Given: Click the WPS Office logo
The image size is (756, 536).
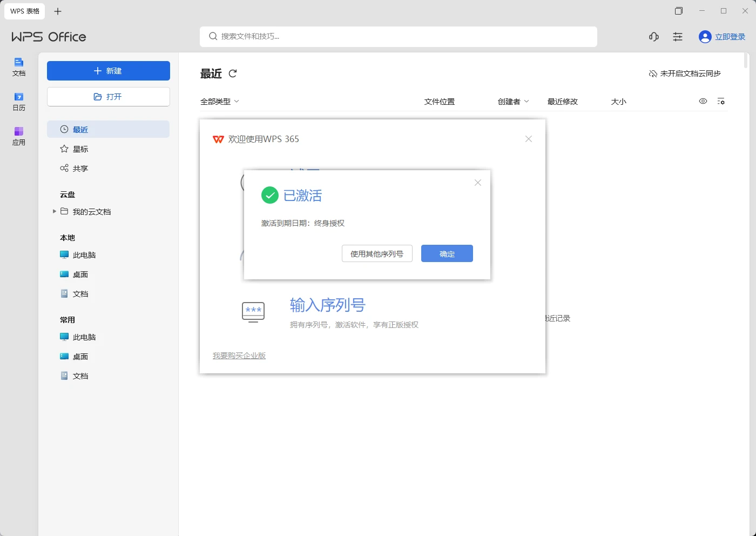Looking at the screenshot, I should coord(49,37).
